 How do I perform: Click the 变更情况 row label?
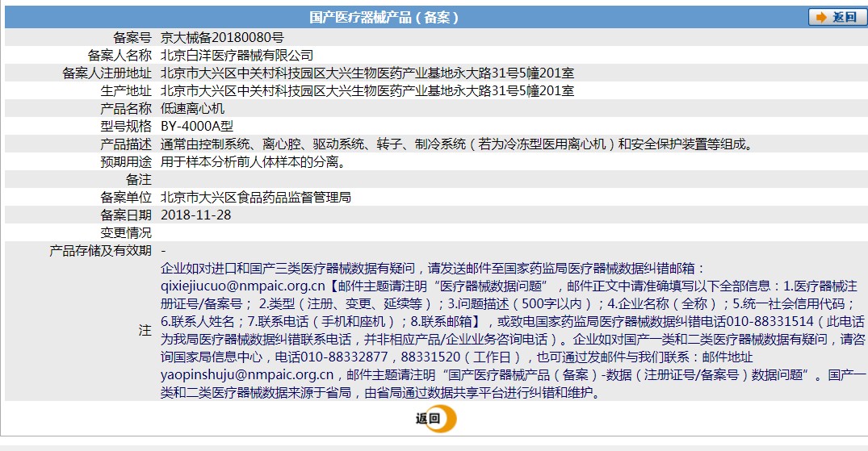(126, 233)
